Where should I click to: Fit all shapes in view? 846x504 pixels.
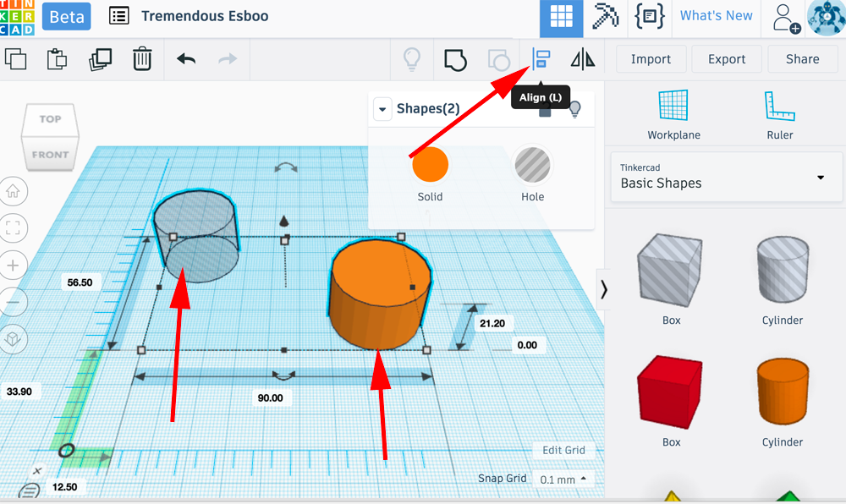(13, 228)
